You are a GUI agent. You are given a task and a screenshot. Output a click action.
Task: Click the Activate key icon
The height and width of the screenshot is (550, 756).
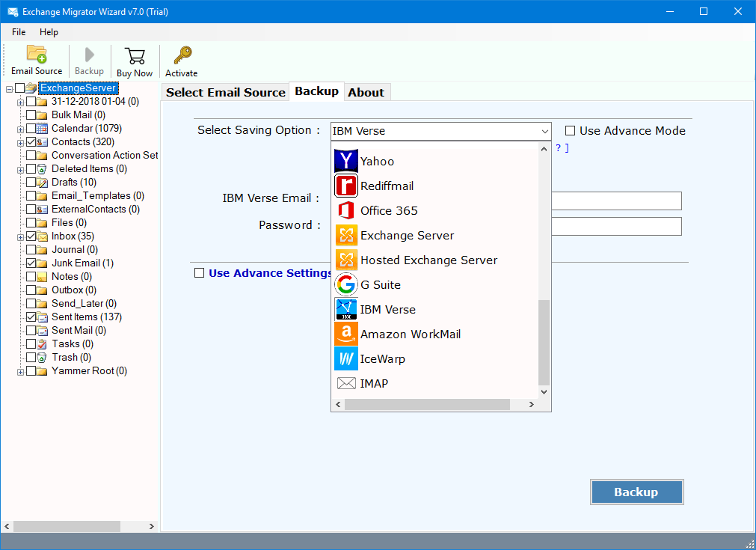click(x=182, y=55)
